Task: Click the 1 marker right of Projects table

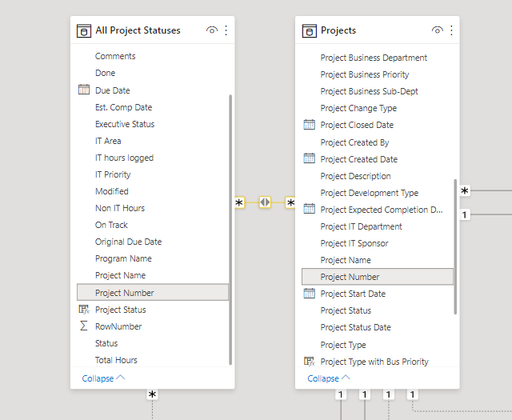Action: (465, 214)
